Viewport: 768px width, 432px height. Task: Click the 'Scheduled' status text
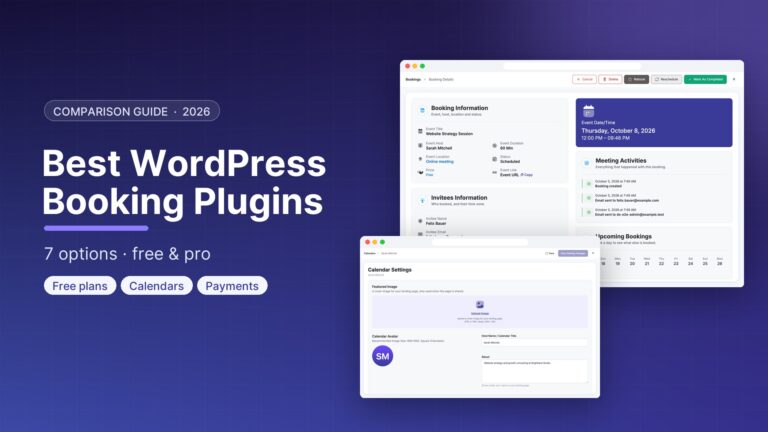(510, 162)
